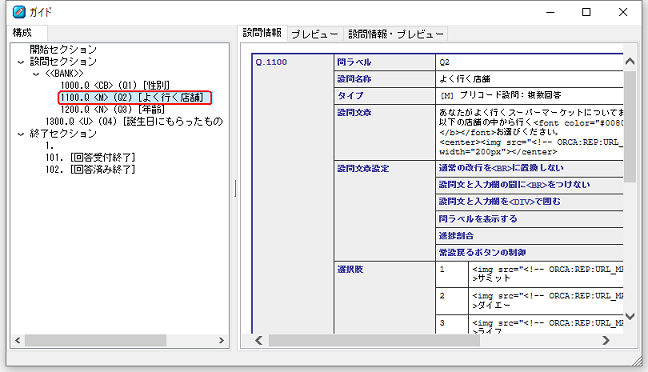This screenshot has width=648, height=372.
Task: Click choice number 3 cell
Action: [x=452, y=324]
